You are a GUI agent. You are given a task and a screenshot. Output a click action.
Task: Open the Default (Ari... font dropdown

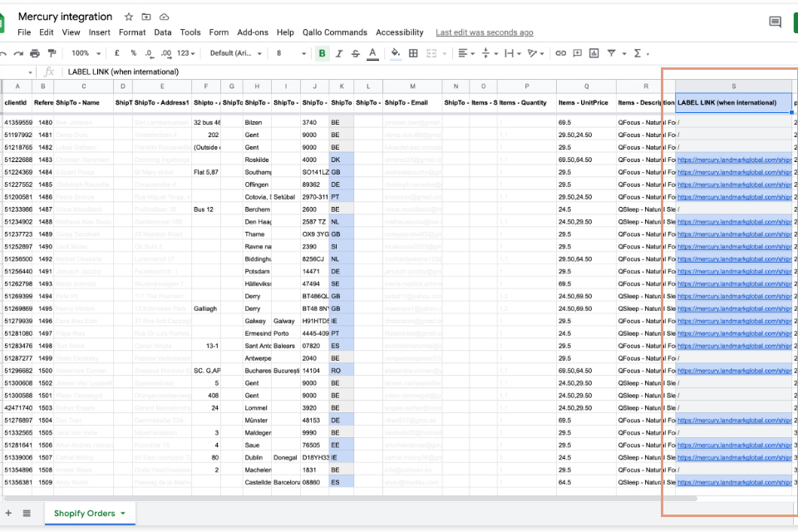[235, 53]
